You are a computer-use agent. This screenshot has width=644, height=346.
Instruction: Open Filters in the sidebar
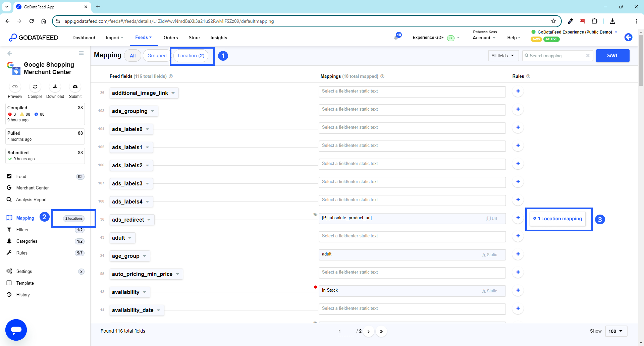[22, 230]
